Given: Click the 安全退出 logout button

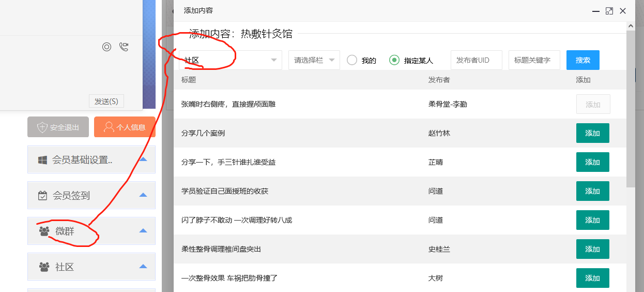Looking at the screenshot, I should click(58, 127).
